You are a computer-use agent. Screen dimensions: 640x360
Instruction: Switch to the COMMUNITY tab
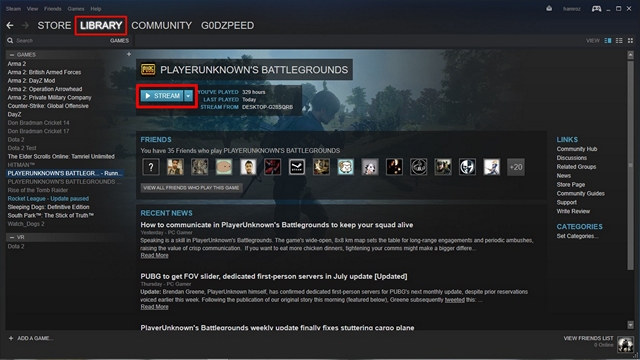click(162, 25)
